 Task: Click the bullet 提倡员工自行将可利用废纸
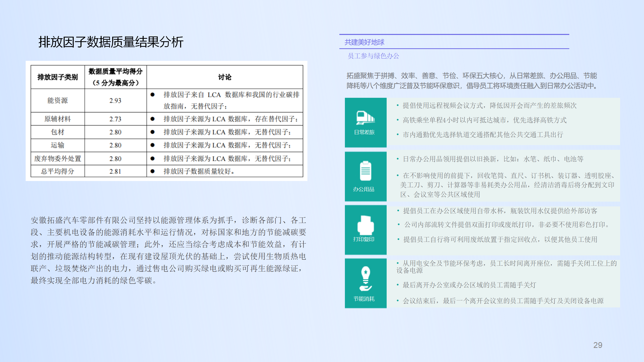point(500,239)
